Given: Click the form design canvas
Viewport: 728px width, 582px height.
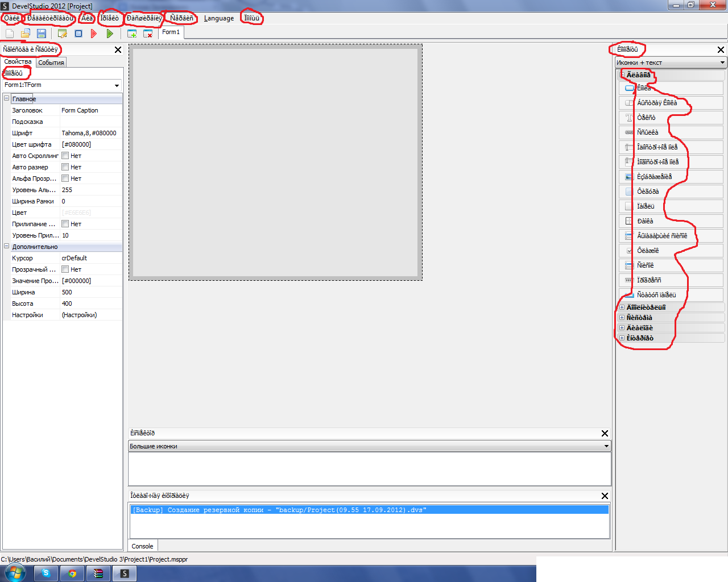Looking at the screenshot, I should [275, 162].
